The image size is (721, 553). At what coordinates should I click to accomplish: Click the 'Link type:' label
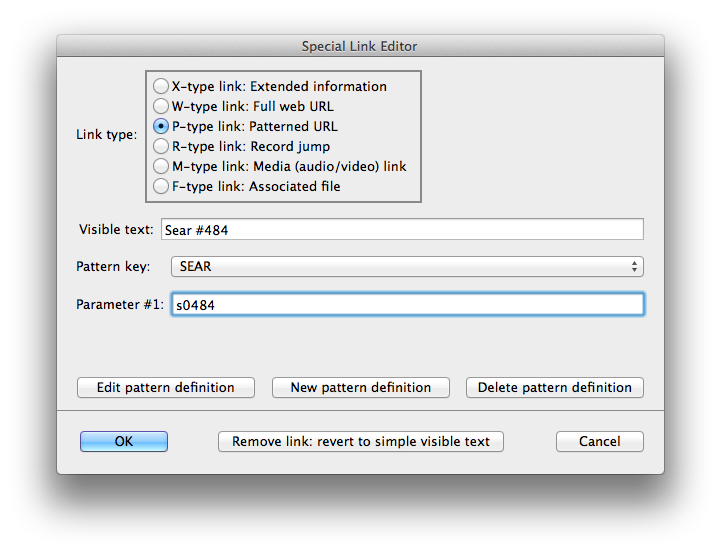coord(107,135)
